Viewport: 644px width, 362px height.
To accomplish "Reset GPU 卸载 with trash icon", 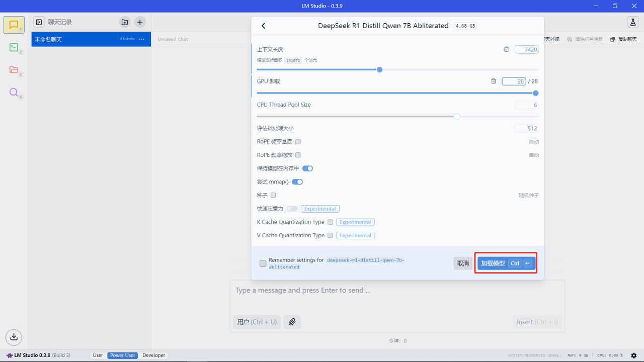I will click(494, 81).
